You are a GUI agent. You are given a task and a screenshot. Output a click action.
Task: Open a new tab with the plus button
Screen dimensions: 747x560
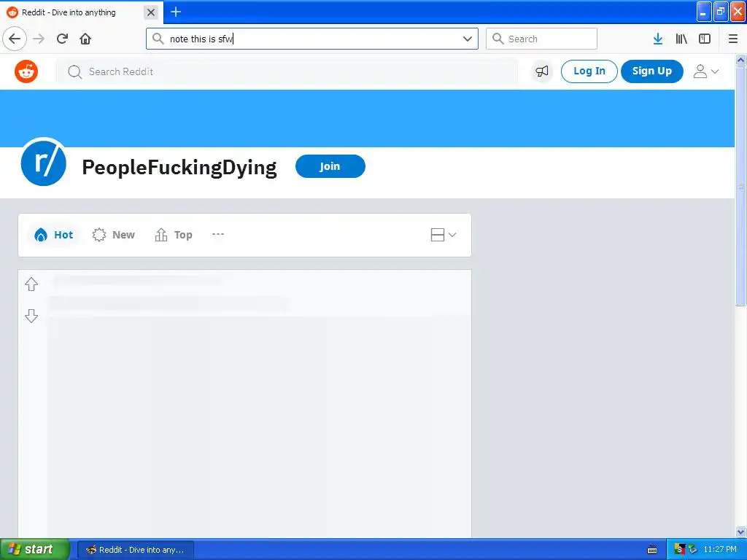click(x=176, y=12)
